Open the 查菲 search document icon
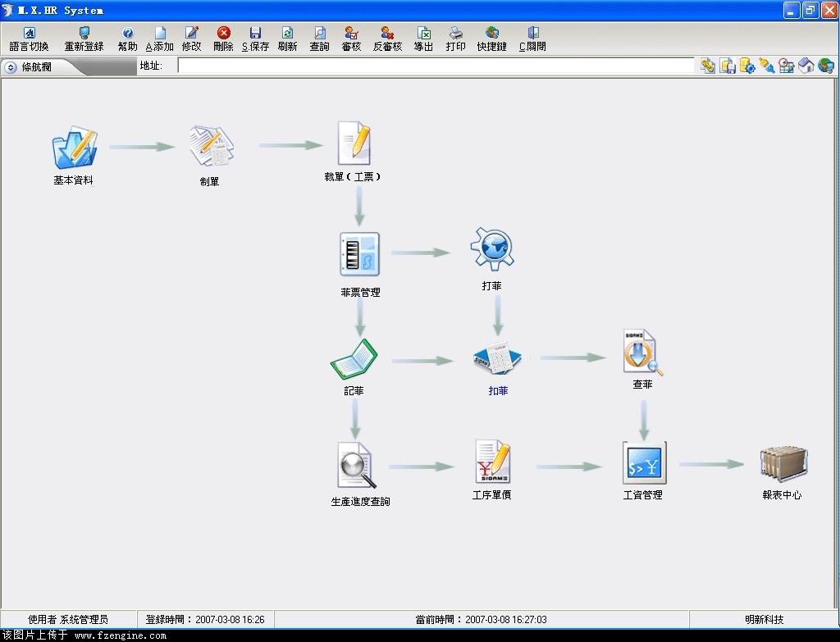The height and width of the screenshot is (642, 840). (x=642, y=353)
